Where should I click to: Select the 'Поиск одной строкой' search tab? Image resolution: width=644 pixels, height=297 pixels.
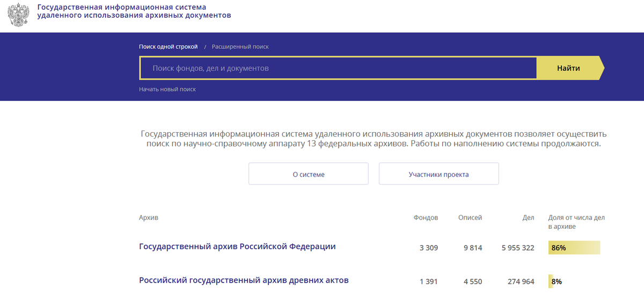168,47
